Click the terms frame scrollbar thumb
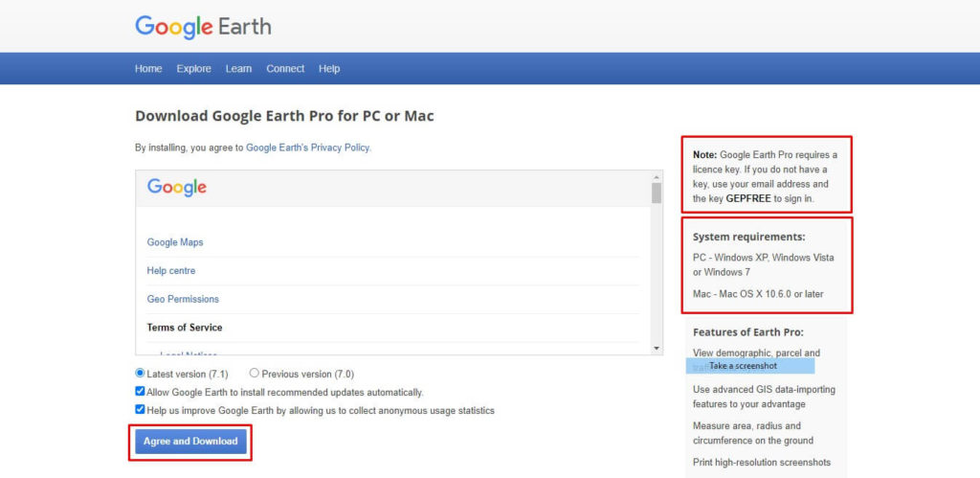Screen dimensions: 980x478 point(657,193)
